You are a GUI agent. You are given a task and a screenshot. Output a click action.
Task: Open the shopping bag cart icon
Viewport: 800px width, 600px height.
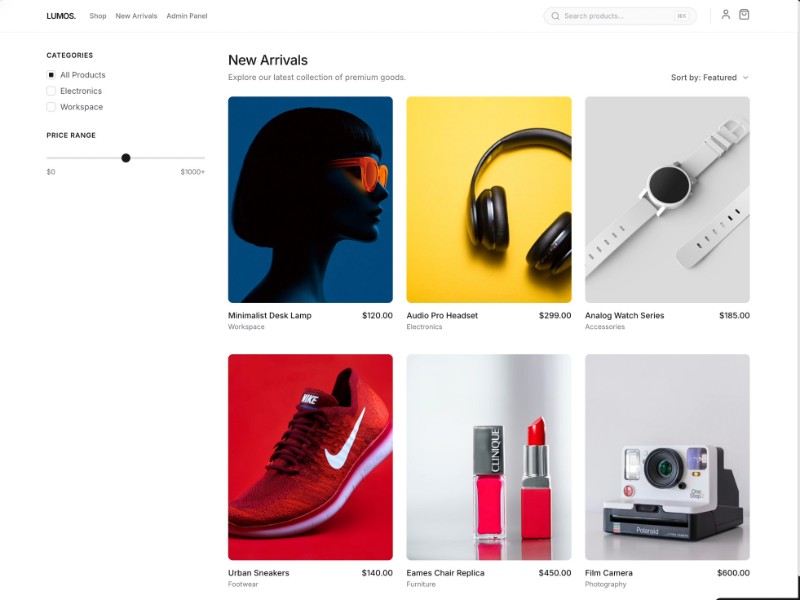[744, 15]
